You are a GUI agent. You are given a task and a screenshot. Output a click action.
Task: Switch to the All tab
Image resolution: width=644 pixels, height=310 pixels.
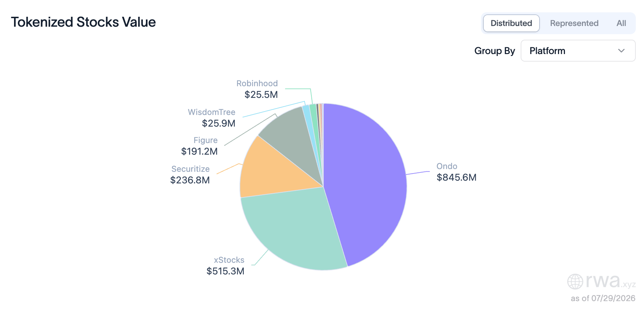tap(621, 23)
